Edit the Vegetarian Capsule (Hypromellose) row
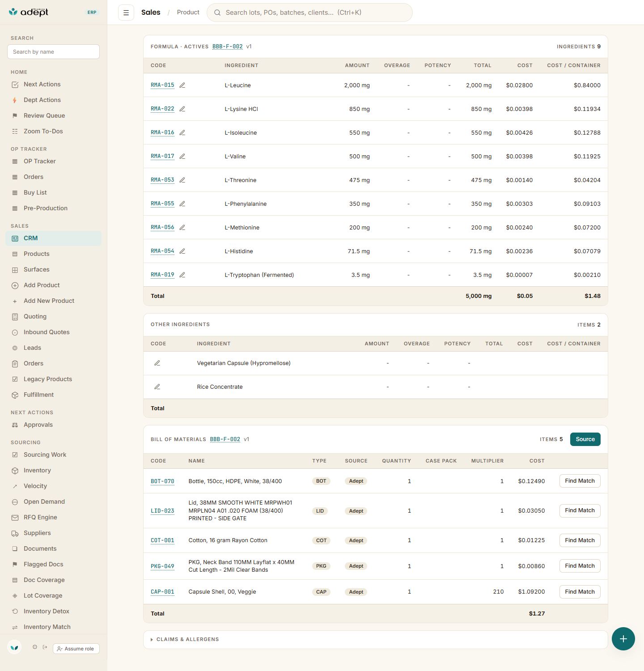The height and width of the screenshot is (671, 644). click(x=157, y=363)
